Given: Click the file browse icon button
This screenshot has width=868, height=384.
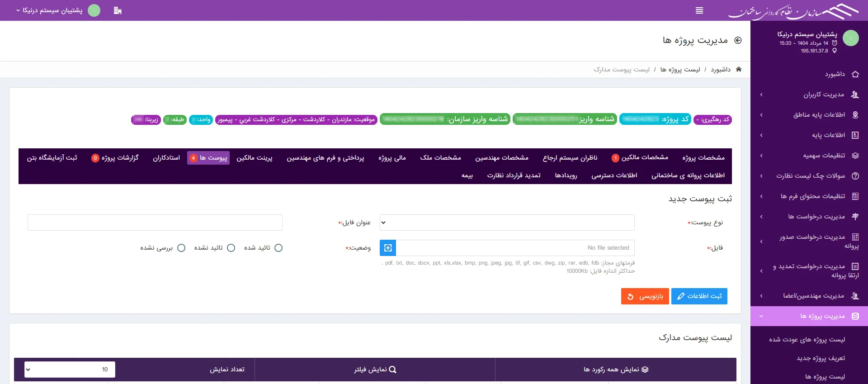Looking at the screenshot, I should point(388,248).
